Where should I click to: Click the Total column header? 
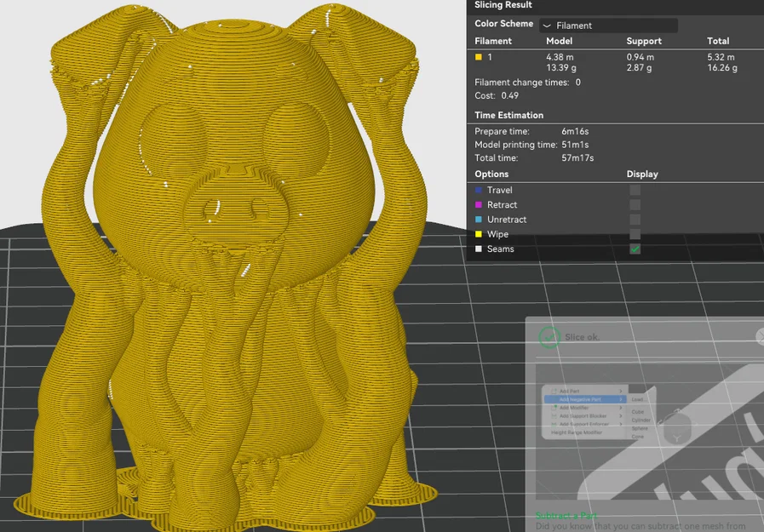point(718,41)
